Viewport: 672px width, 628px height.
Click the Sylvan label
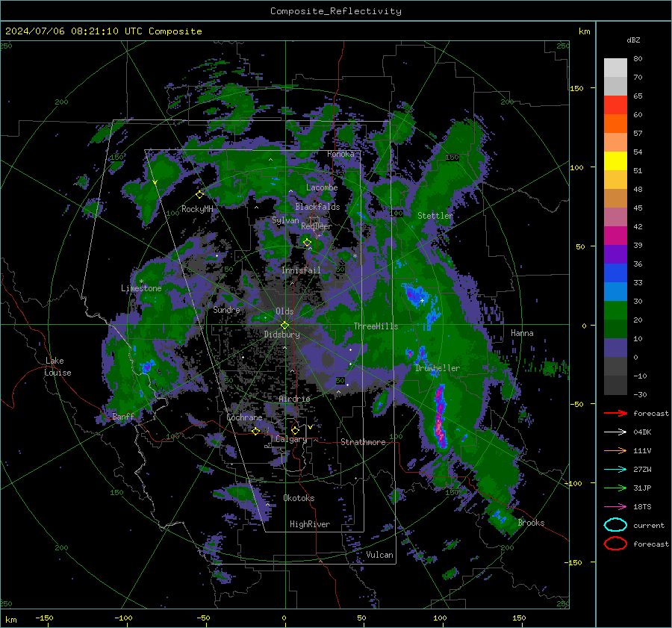285,220
